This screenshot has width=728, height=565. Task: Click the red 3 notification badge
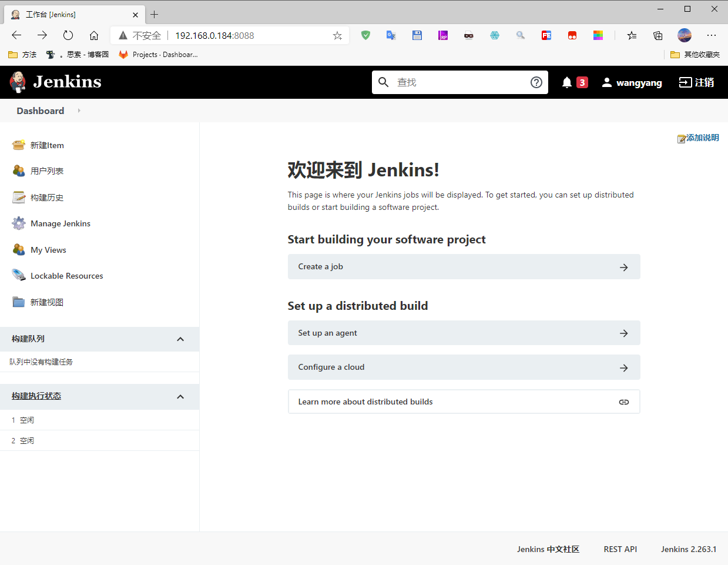coord(582,82)
